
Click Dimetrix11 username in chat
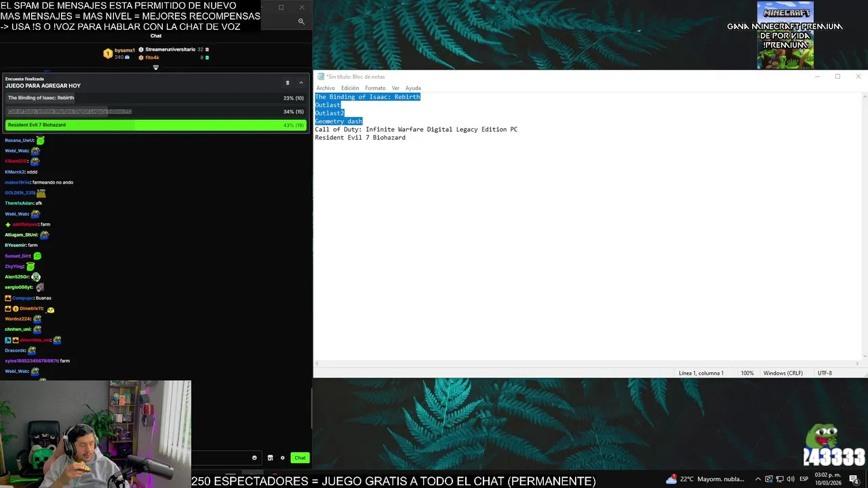point(31,309)
